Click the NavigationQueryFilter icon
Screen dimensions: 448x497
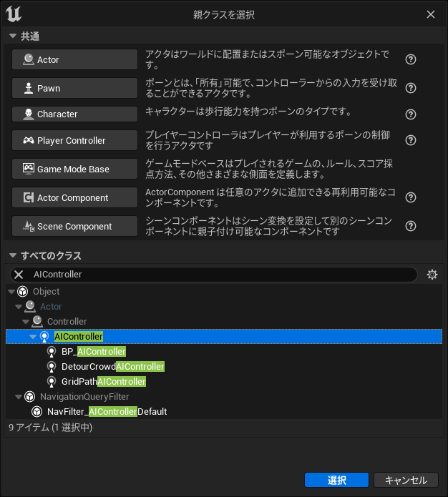pyautogui.click(x=30, y=396)
